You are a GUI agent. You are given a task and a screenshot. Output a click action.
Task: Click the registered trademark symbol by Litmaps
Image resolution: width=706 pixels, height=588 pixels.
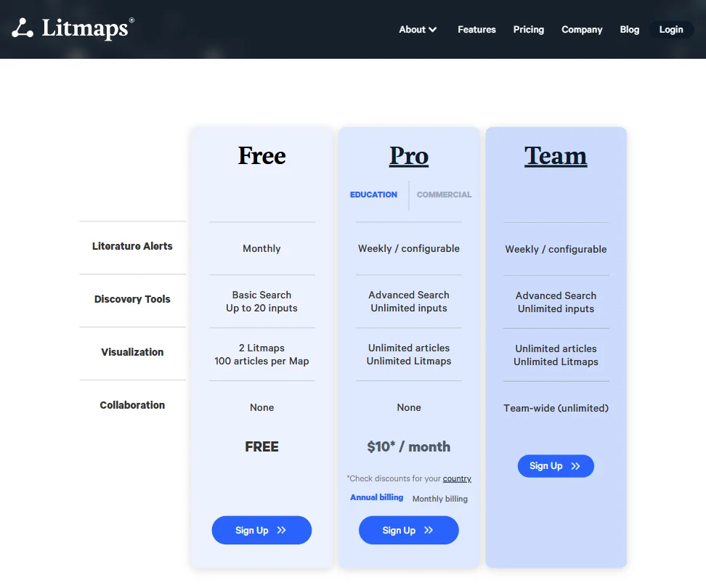tap(131, 20)
